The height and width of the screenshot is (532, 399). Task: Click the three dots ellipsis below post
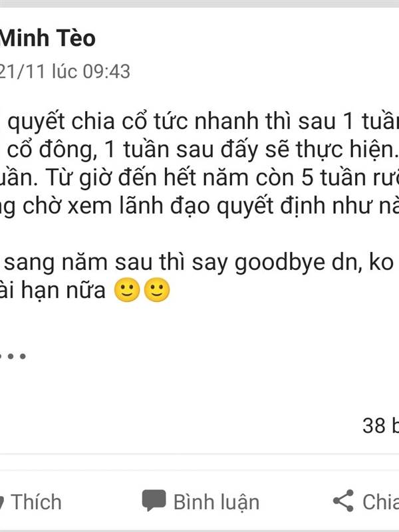[13, 356]
